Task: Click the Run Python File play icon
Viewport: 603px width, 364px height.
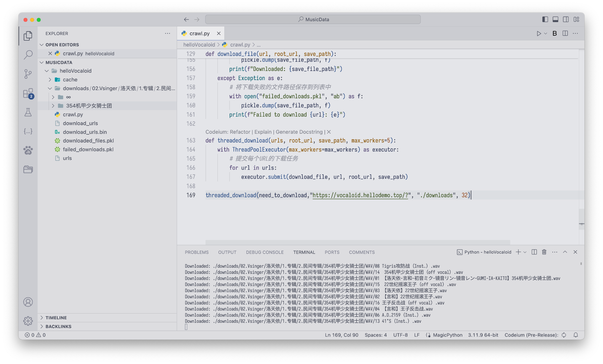Action: (539, 34)
